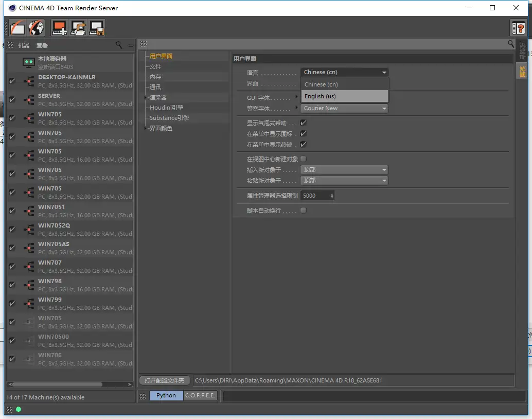
Task: Click the save machines toolbar icon
Action: point(97,28)
